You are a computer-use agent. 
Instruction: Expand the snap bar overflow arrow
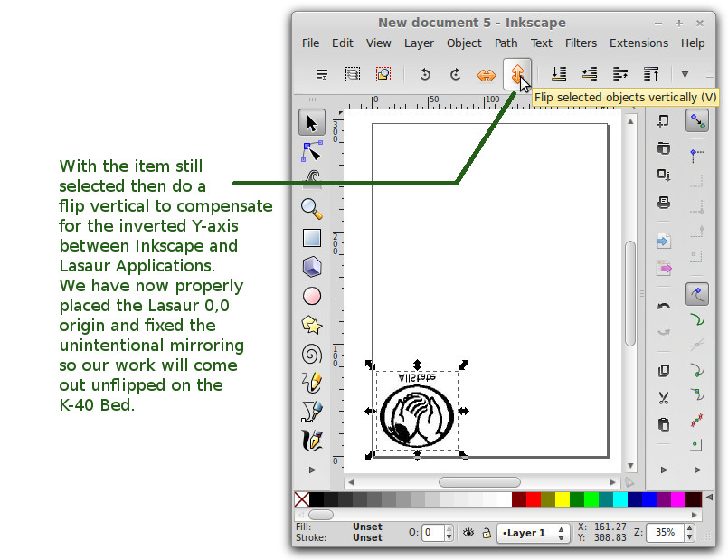coord(697,470)
